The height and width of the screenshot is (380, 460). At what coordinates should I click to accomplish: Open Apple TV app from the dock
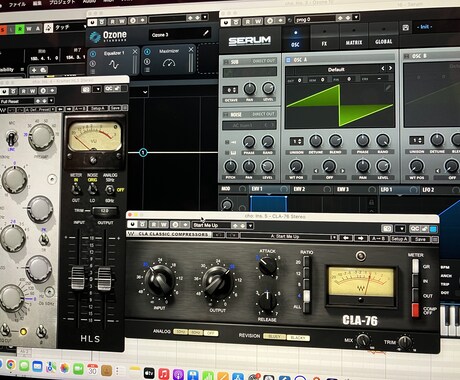click(x=149, y=373)
